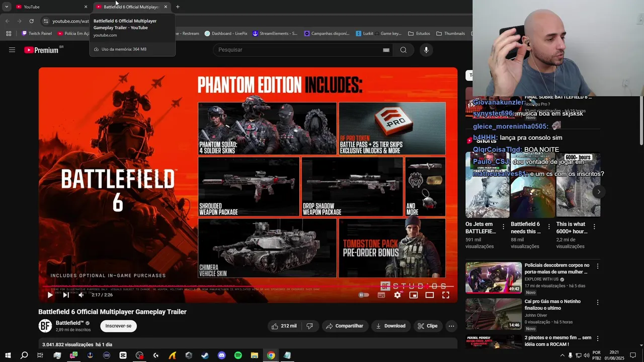Open Campanhas disponí... bookmark
644x362 pixels.
[x=327, y=34]
